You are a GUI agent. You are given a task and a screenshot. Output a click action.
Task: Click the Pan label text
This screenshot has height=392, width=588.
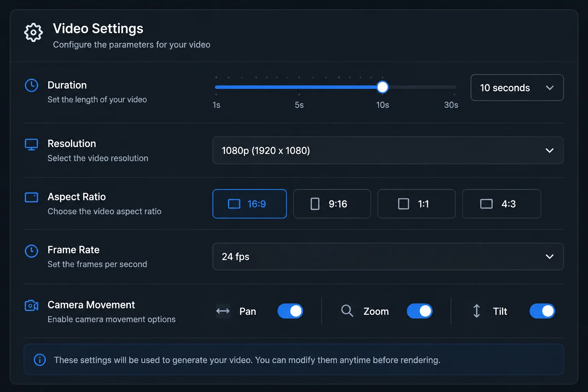coord(248,311)
